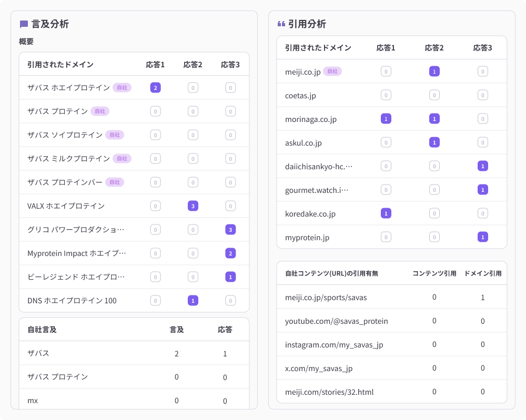Viewport: 526px width, 420px height.
Task: Select the 言及分析 panel heading
Action: (50, 24)
